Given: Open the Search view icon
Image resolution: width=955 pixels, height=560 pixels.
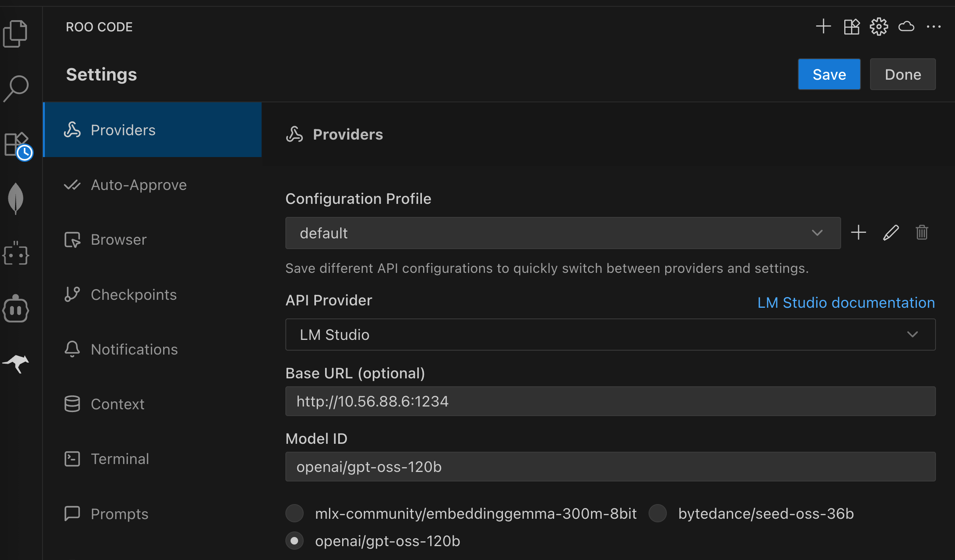Looking at the screenshot, I should click(16, 88).
